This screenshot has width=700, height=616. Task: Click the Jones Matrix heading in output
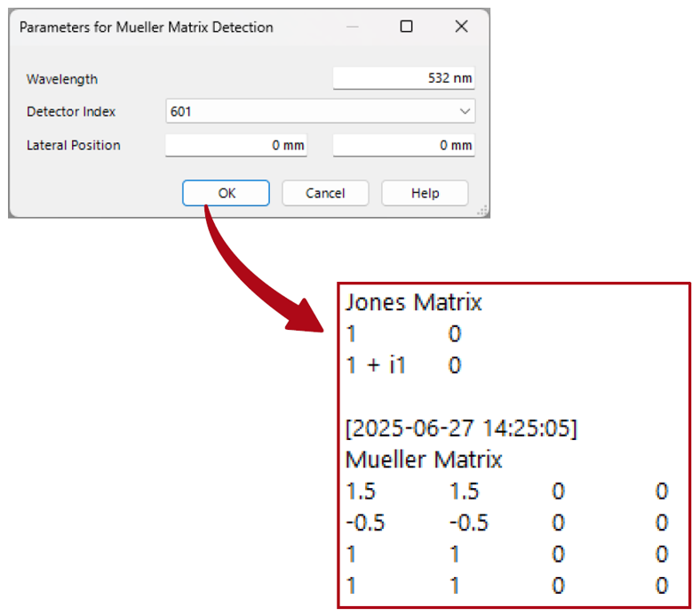[x=413, y=302]
